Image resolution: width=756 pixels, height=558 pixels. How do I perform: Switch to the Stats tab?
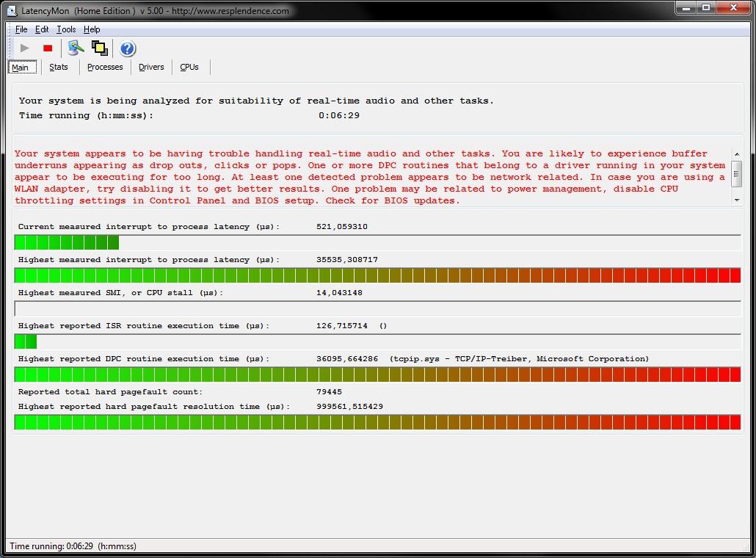tap(58, 67)
